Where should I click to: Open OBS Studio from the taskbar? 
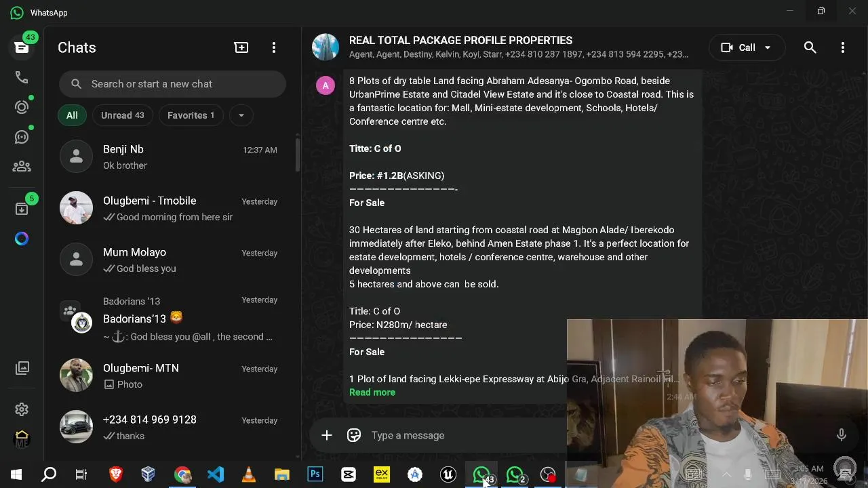(548, 474)
